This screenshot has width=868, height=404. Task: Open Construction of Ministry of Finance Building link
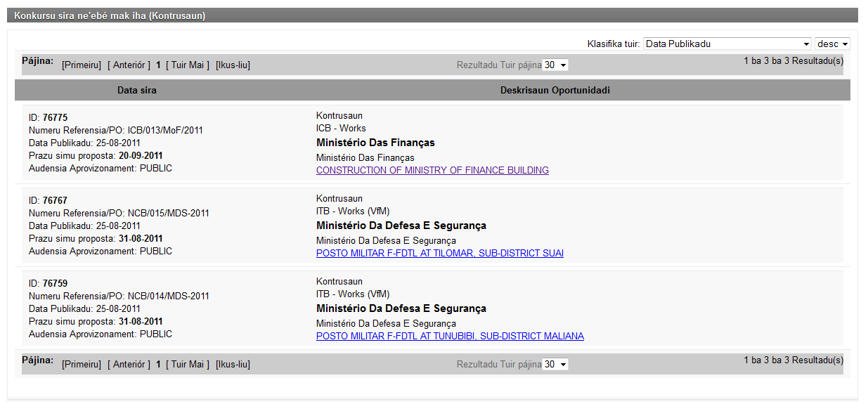point(432,171)
